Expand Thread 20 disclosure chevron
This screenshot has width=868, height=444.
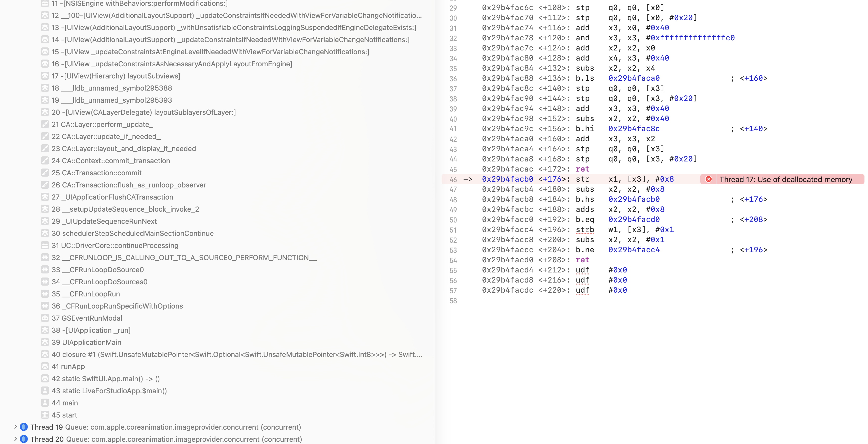[15, 439]
